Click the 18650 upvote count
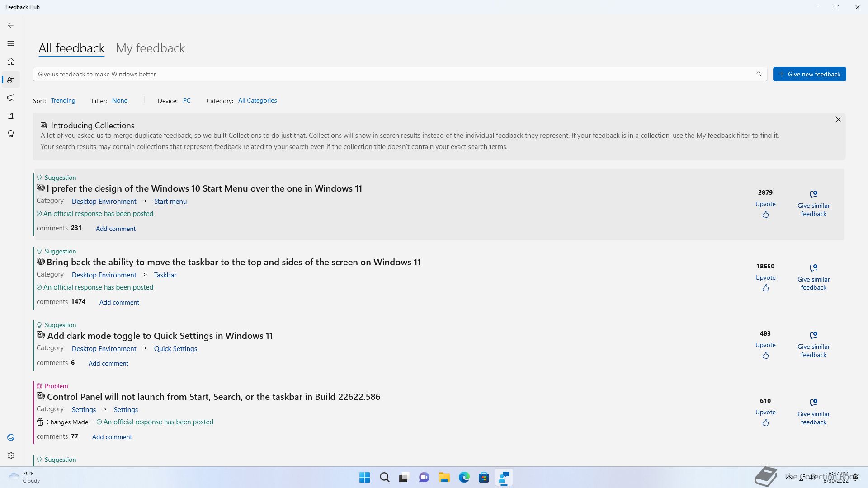Screen dimensions: 868x488 pyautogui.click(x=765, y=266)
